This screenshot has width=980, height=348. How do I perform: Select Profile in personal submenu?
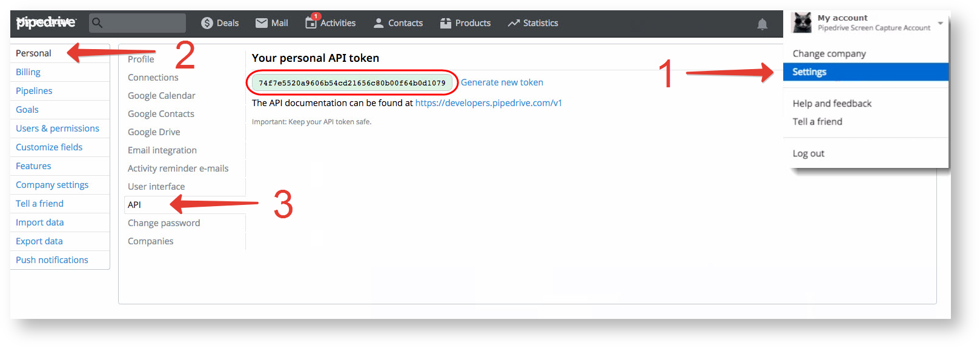(x=141, y=59)
